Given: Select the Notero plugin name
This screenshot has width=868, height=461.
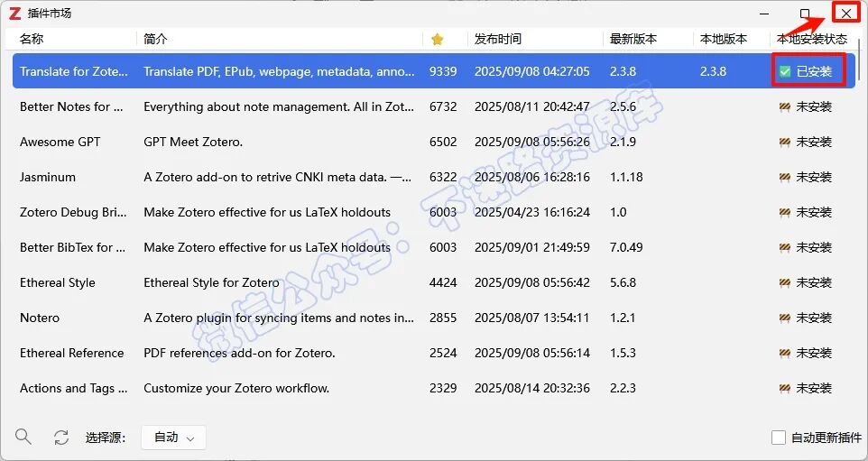Looking at the screenshot, I should coord(40,318).
